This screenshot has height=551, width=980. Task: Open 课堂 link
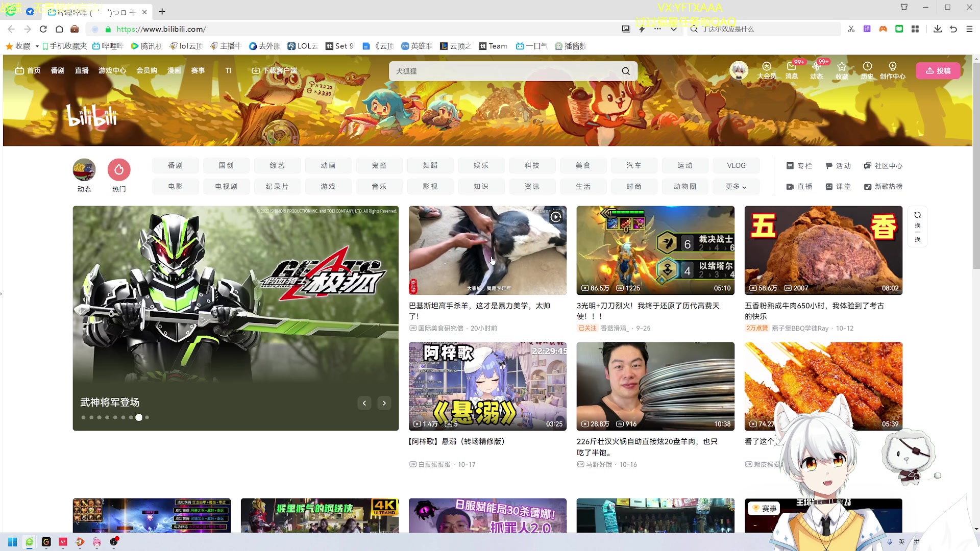[838, 187]
